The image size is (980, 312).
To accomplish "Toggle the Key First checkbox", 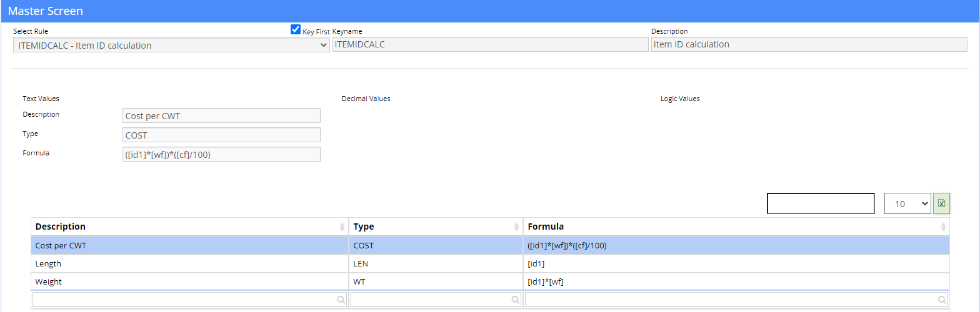I will [x=296, y=30].
